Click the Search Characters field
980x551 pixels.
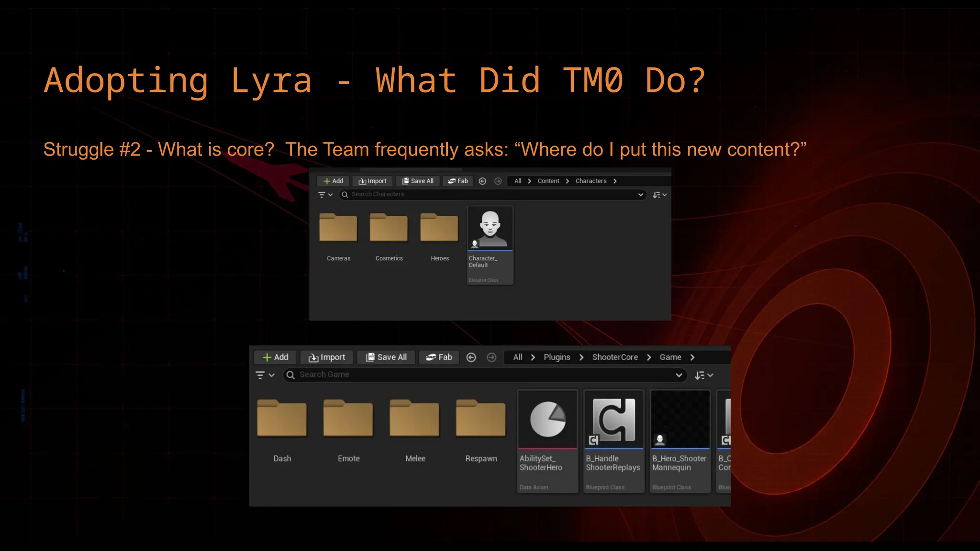click(x=492, y=195)
